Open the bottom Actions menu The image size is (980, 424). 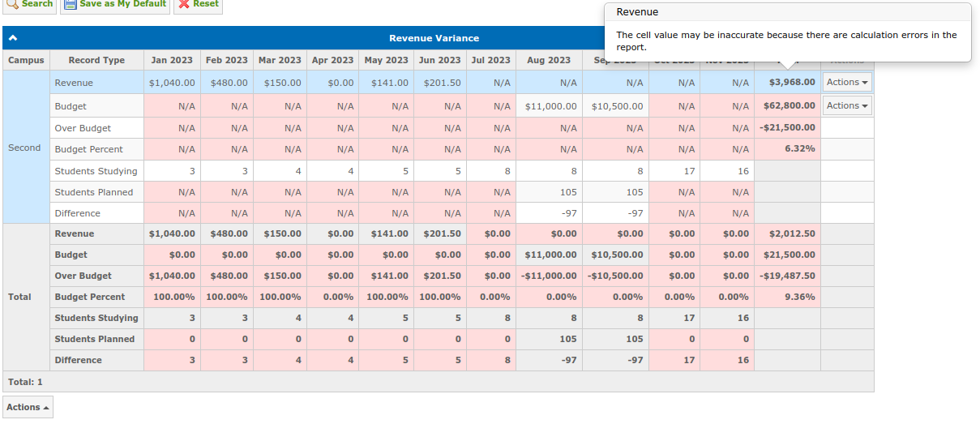(x=28, y=407)
